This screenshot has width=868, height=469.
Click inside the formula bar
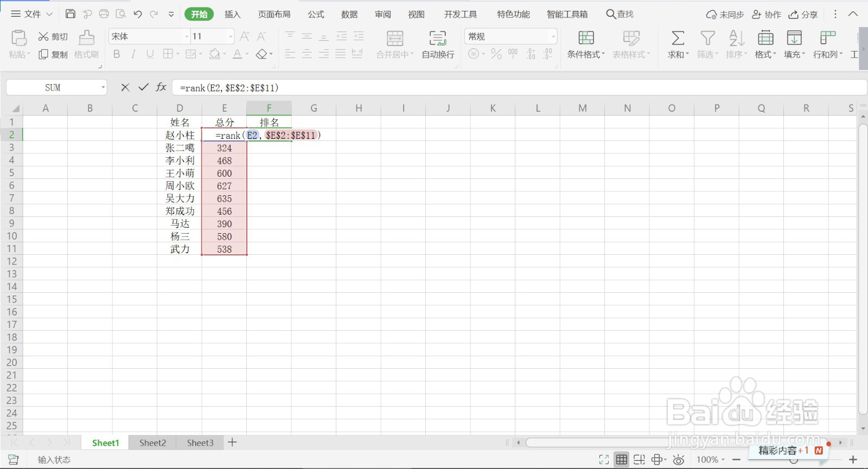click(519, 87)
